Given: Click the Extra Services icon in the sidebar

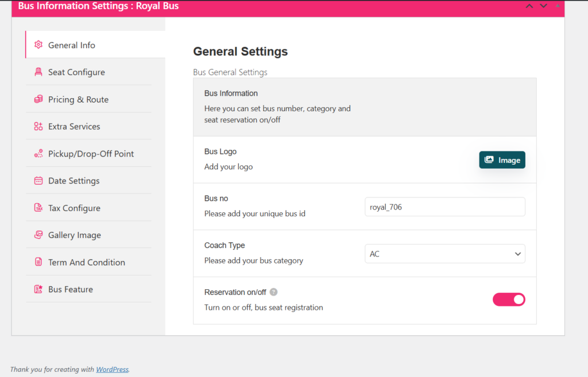Looking at the screenshot, I should 38,126.
